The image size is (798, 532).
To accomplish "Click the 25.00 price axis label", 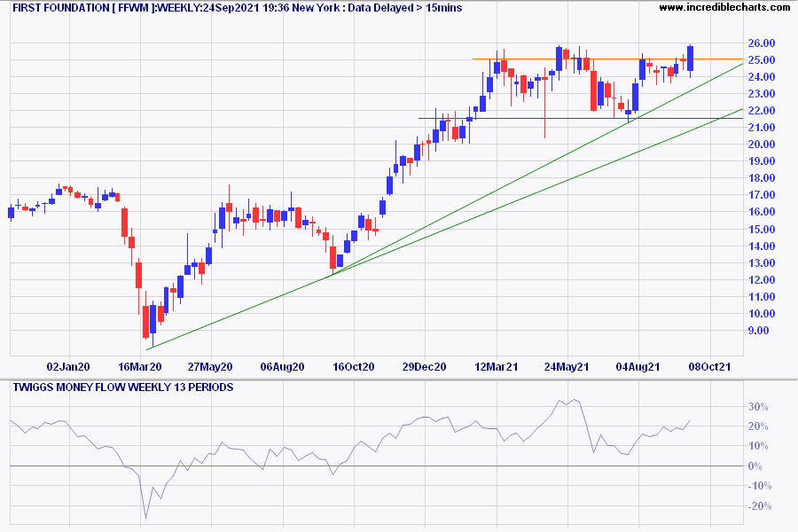I will click(762, 60).
